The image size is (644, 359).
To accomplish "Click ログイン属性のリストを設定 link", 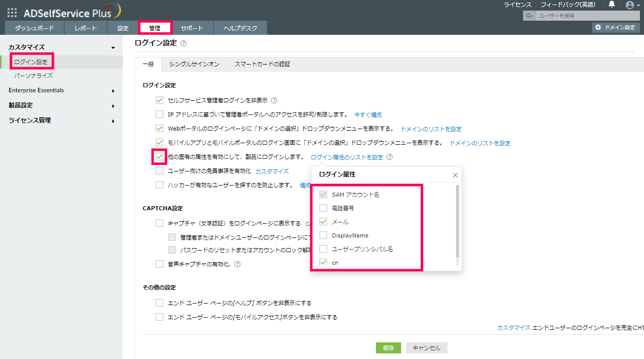I will [347, 157].
